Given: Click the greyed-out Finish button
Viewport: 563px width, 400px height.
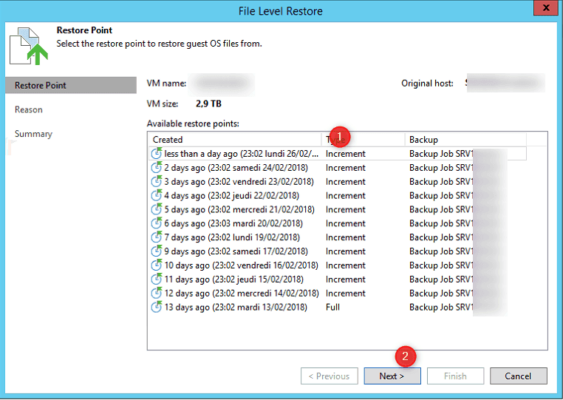Looking at the screenshot, I should pyautogui.click(x=455, y=376).
